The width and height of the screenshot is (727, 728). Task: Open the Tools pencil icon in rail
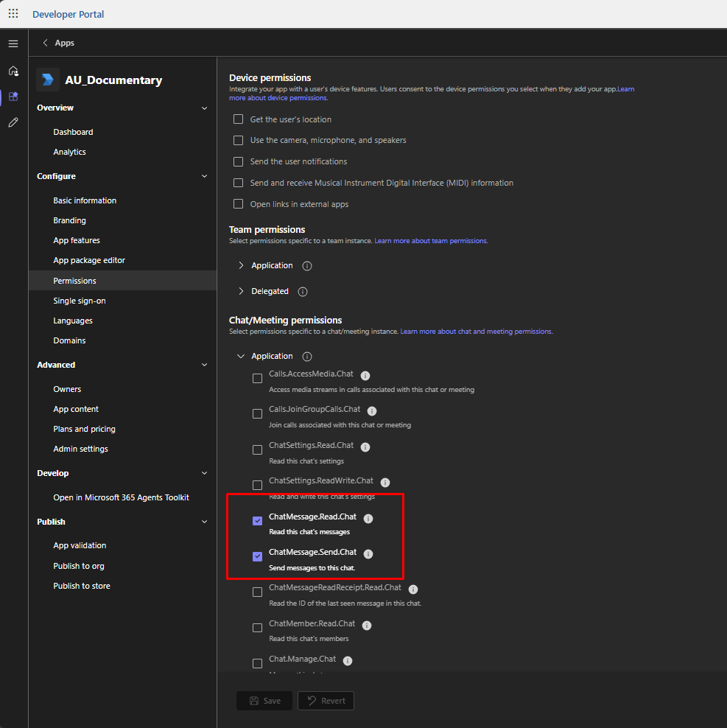coord(13,122)
